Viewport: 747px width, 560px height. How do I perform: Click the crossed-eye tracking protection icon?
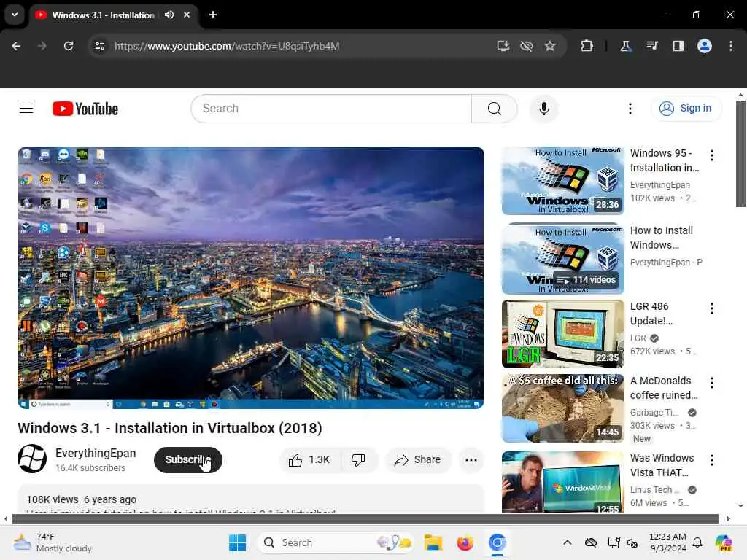tap(527, 46)
